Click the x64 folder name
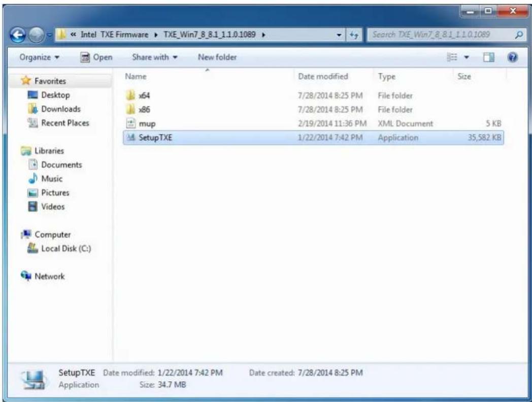 [144, 95]
